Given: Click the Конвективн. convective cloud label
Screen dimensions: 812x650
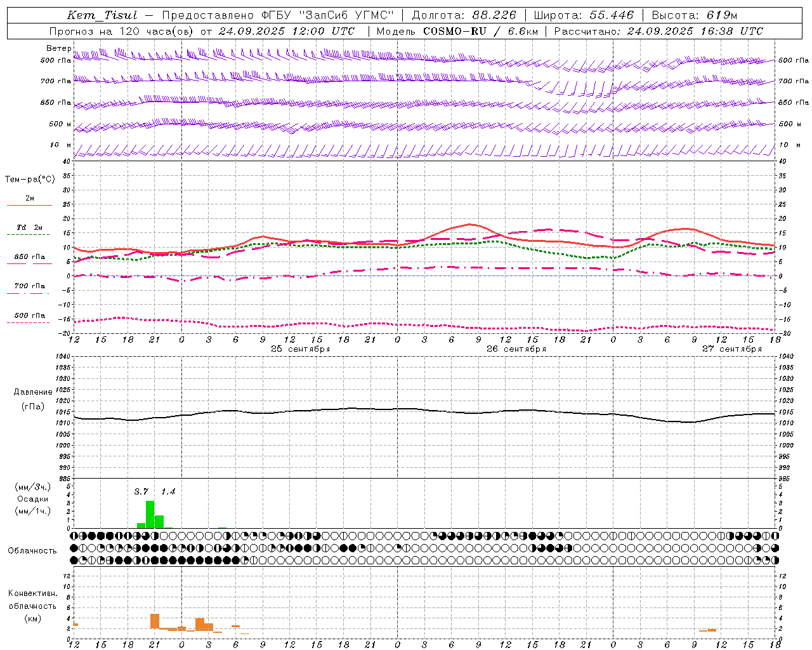Looking at the screenshot, I should (x=33, y=594).
